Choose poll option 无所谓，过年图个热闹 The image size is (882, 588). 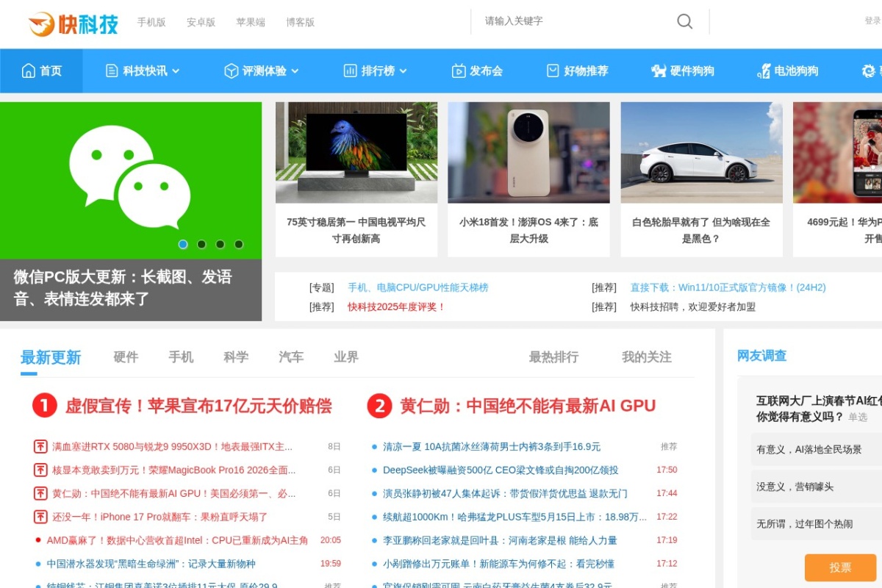816,524
